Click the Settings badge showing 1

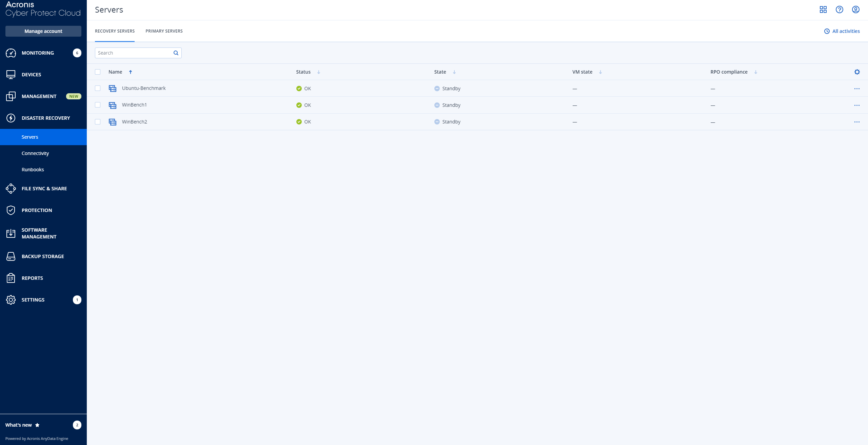[x=77, y=300]
